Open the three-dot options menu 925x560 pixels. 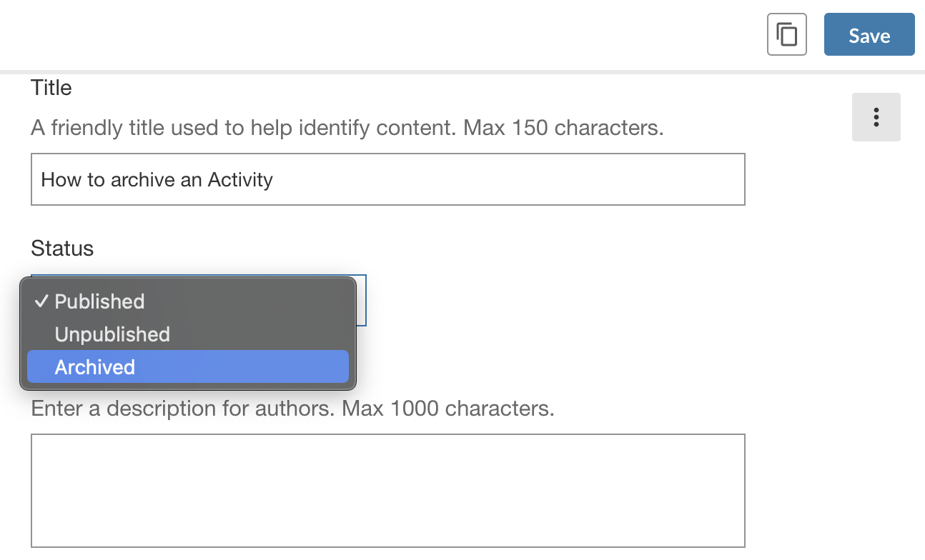pyautogui.click(x=876, y=117)
